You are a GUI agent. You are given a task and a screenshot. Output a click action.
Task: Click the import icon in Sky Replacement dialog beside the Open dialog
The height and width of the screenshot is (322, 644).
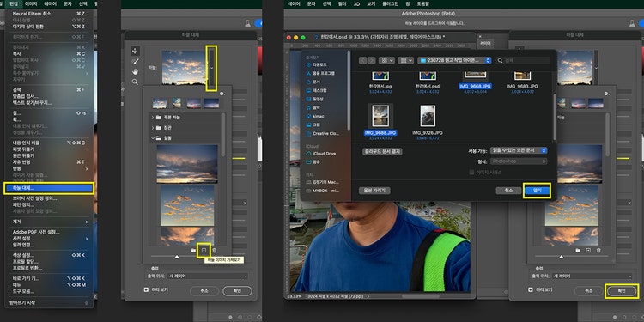point(588,250)
